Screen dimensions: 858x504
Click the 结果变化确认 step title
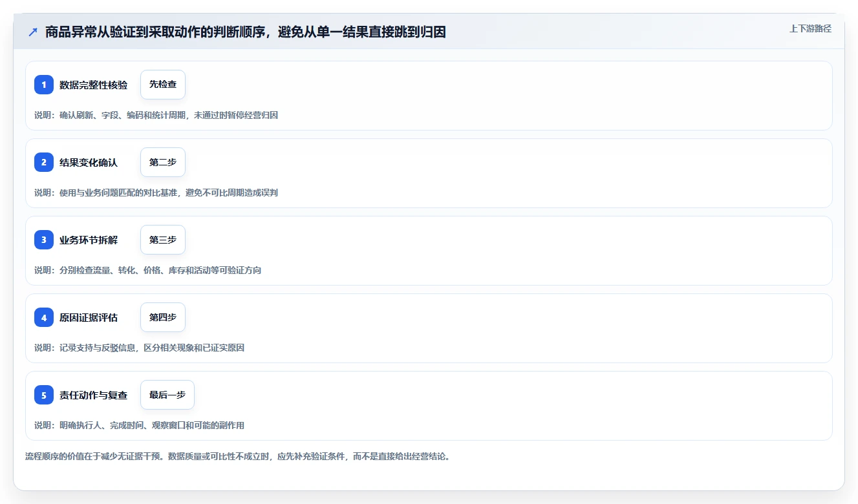pos(89,162)
